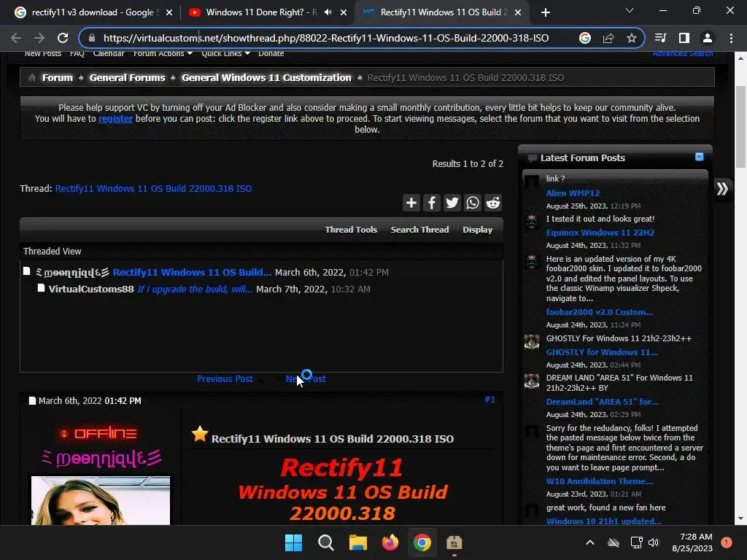The height and width of the screenshot is (560, 747).
Task: Open the Thread Tools menu
Action: pos(351,230)
